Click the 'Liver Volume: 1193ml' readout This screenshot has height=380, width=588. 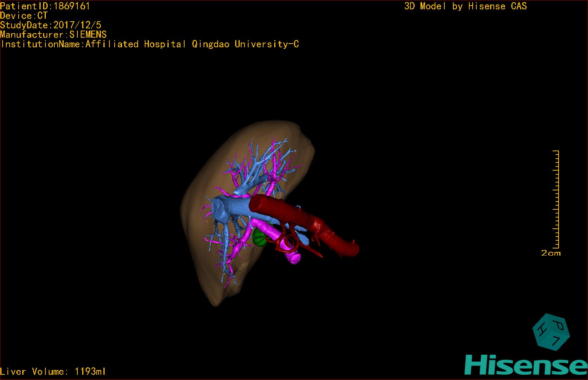point(53,371)
